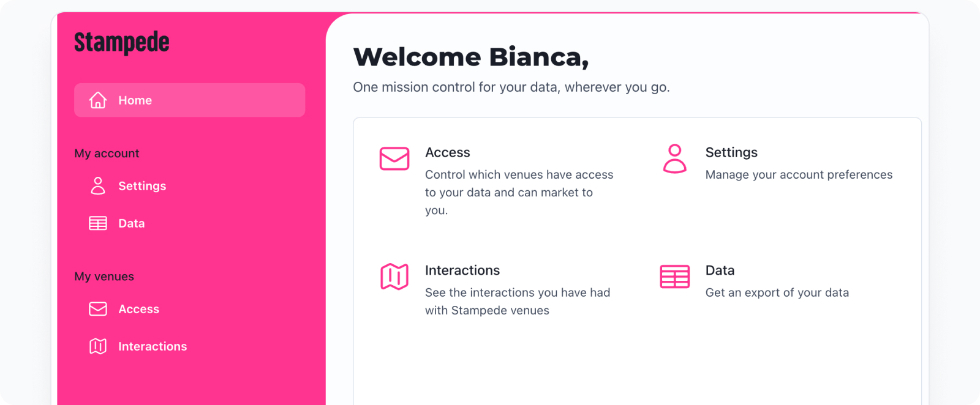The height and width of the screenshot is (405, 980).
Task: Open the Interactions card heading
Action: click(462, 270)
